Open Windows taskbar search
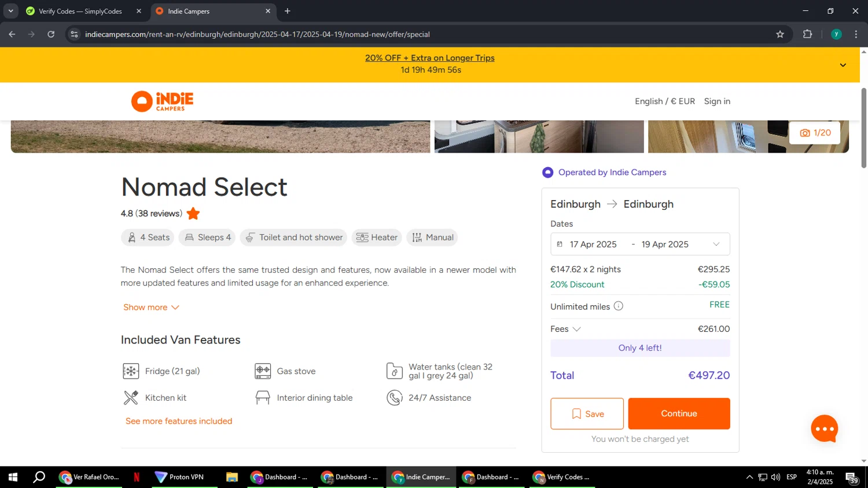 [x=39, y=477]
